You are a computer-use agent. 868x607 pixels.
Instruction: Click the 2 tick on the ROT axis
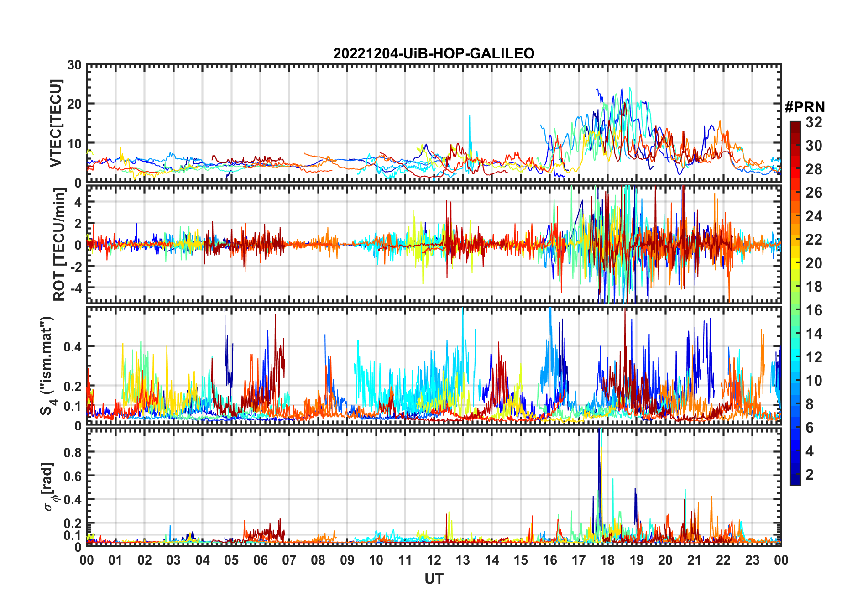tap(78, 224)
